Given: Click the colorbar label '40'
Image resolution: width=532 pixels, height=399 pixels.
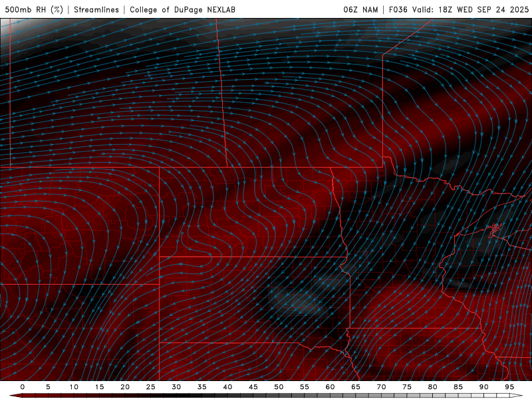Looking at the screenshot, I should coord(227,387).
